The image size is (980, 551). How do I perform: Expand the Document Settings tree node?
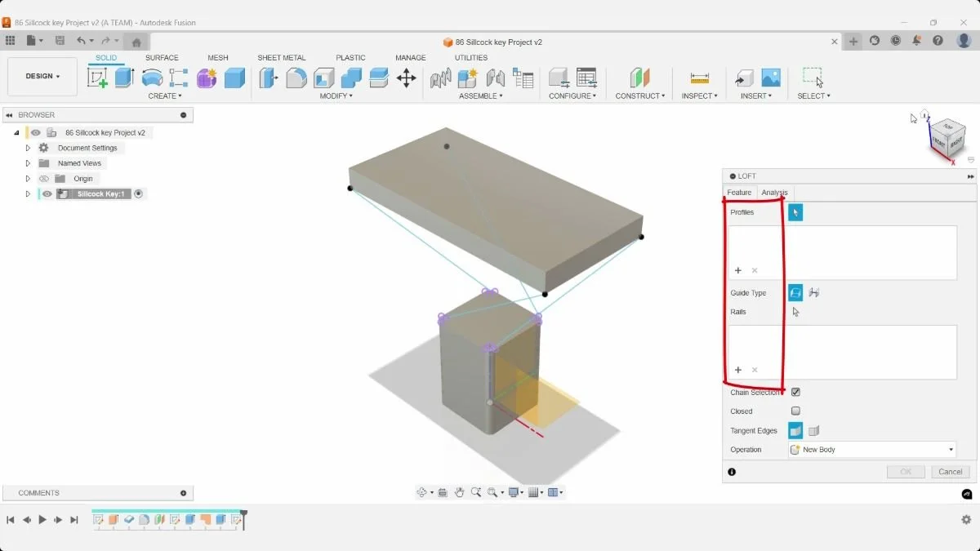coord(28,148)
